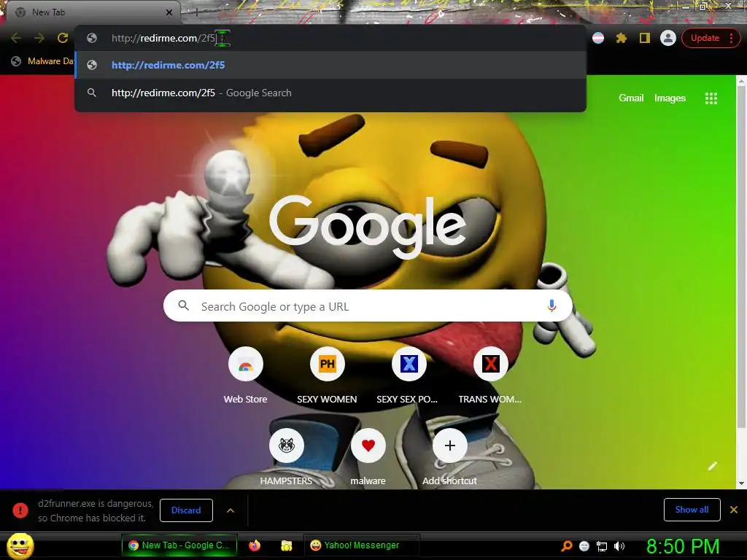
Task: Open the malware heart shortcut
Action: [368, 458]
